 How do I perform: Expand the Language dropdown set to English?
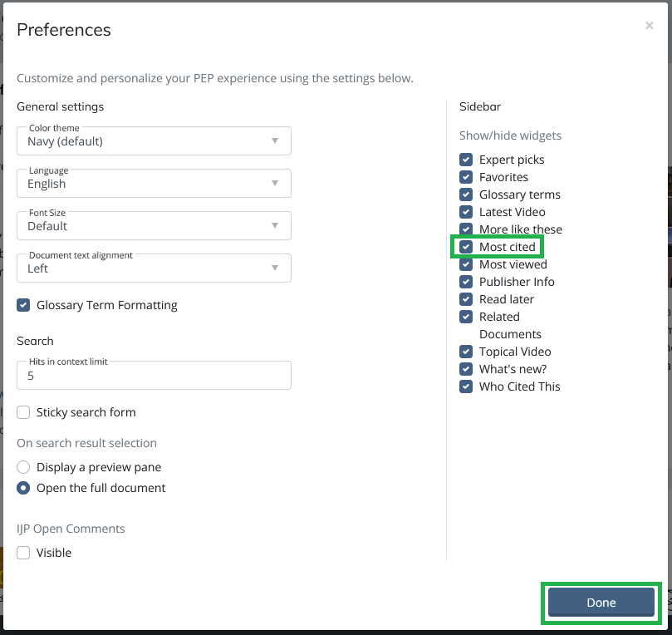click(154, 183)
